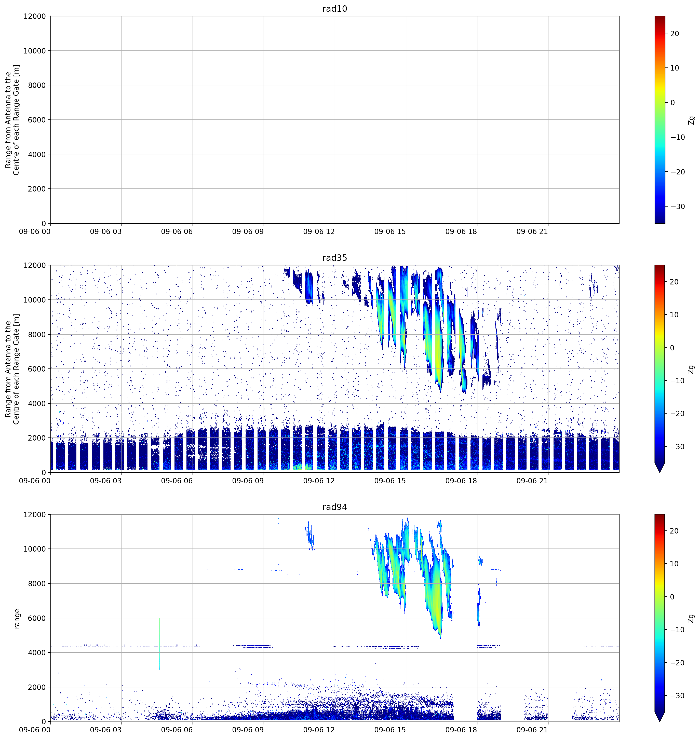This screenshot has height=739, width=700.
Task: Click the 4000 y-tick on rad94
Action: click(37, 653)
